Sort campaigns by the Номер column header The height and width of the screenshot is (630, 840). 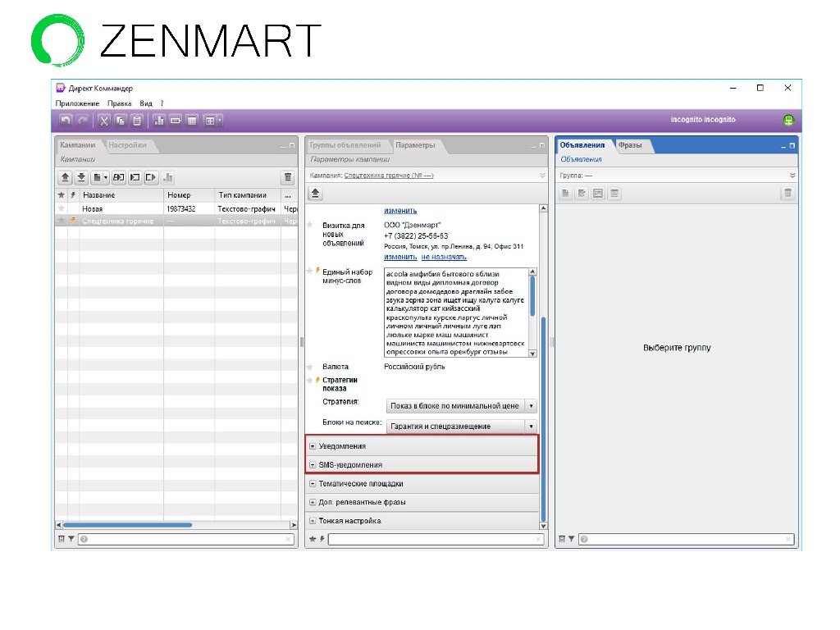coord(189,195)
